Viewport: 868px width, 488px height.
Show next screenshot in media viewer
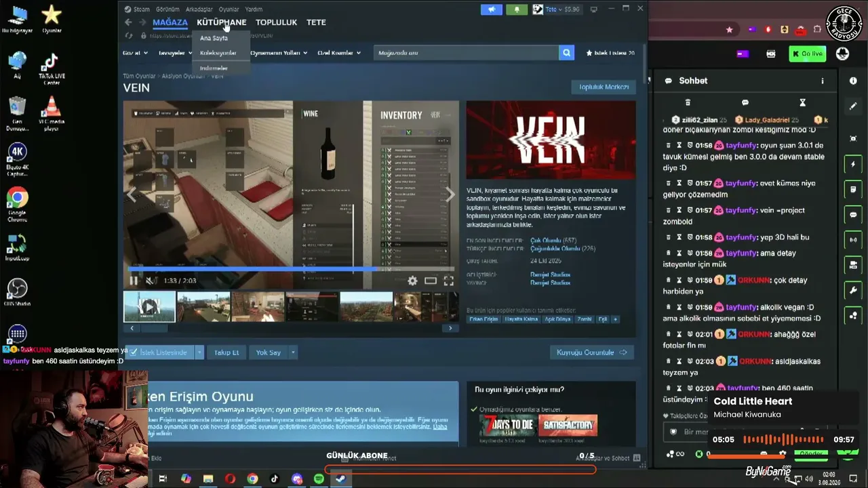(x=450, y=195)
